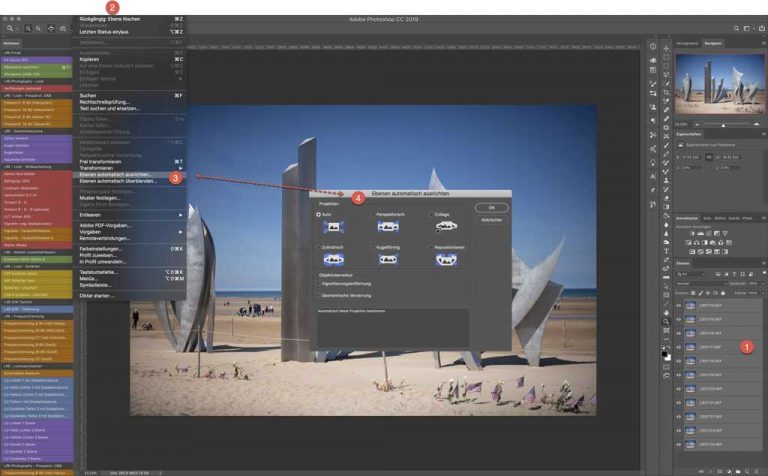The width and height of the screenshot is (768, 476).
Task: Select the Collage projection option
Action: coord(432,214)
